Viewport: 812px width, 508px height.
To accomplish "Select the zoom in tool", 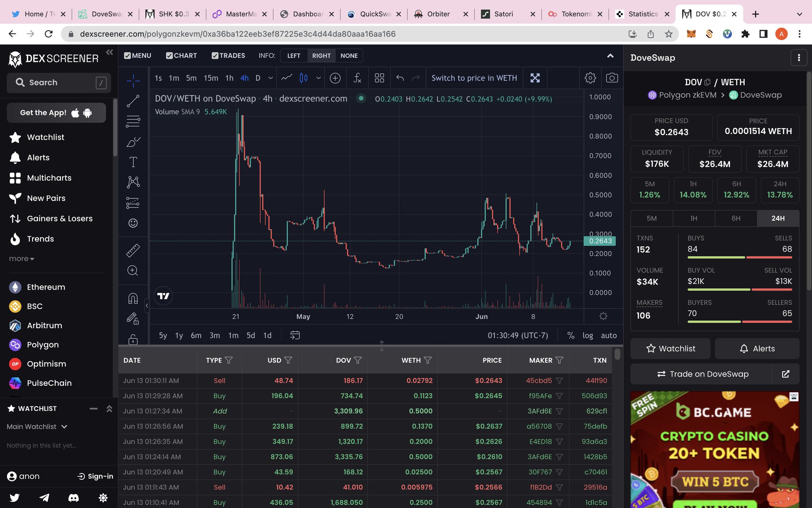I will point(133,271).
